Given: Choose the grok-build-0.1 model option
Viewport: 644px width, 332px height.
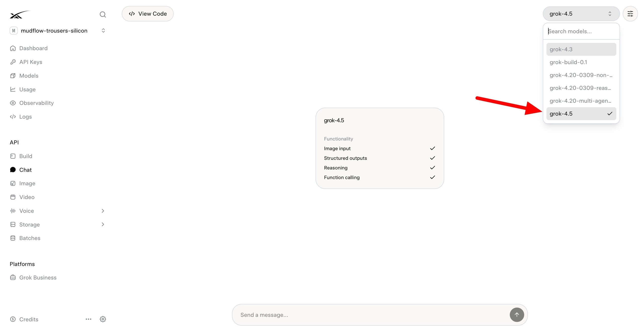Looking at the screenshot, I should tap(581, 62).
